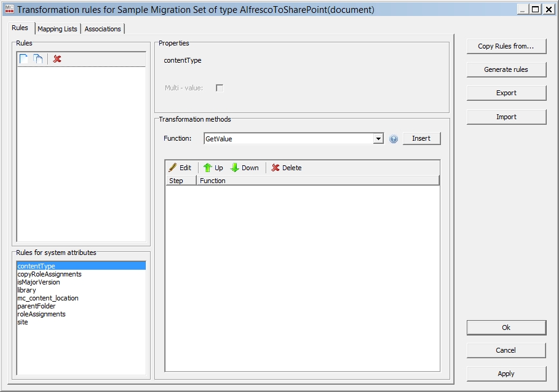The image size is (559, 392).
Task: Click the red delete rule icon
Action: pyautogui.click(x=57, y=59)
